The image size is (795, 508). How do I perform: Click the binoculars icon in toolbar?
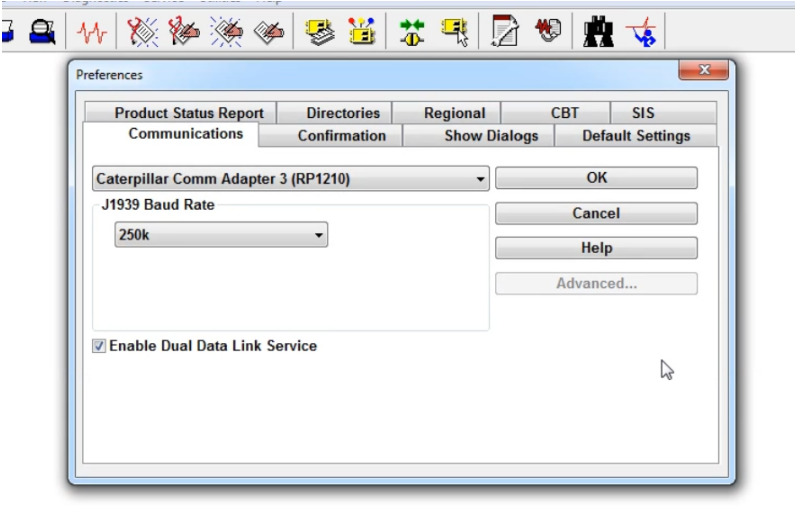598,33
